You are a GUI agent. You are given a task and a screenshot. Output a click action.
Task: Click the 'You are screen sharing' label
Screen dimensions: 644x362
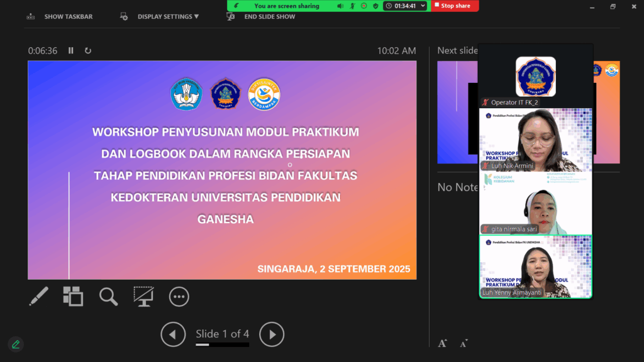286,6
